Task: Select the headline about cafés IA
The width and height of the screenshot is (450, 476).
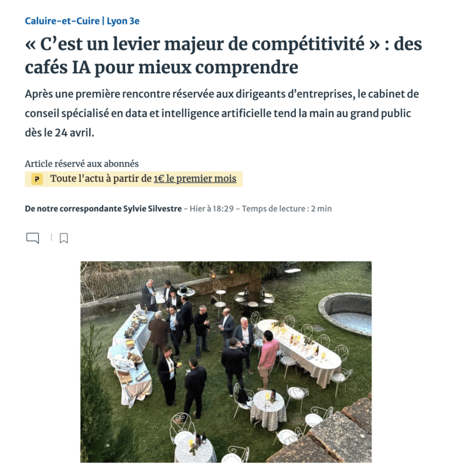Action: (x=223, y=56)
